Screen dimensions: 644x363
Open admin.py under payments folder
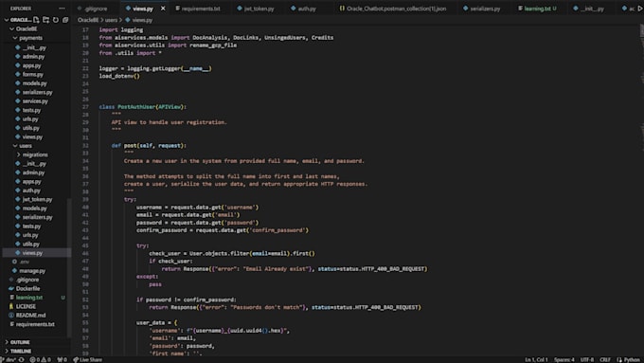pyautogui.click(x=33, y=56)
